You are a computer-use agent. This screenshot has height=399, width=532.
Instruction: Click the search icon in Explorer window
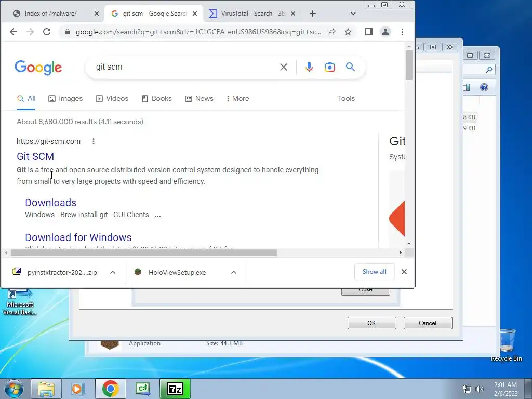tap(489, 70)
